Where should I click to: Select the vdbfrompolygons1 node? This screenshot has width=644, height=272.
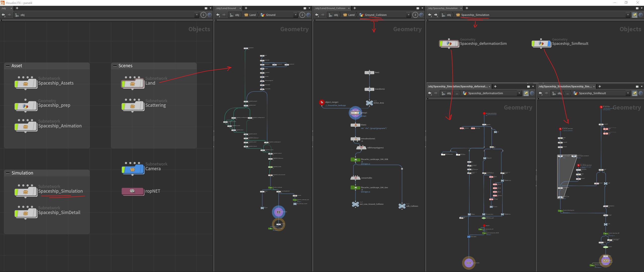point(361,148)
